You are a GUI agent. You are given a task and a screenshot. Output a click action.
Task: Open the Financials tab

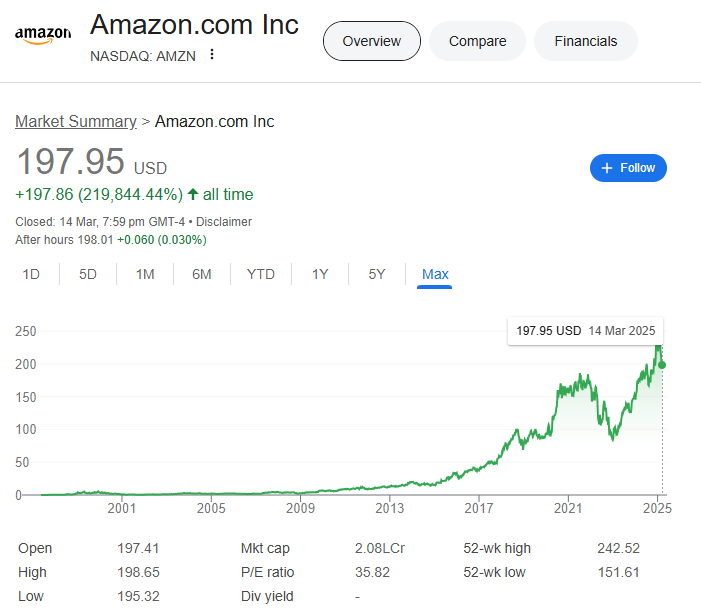[586, 41]
